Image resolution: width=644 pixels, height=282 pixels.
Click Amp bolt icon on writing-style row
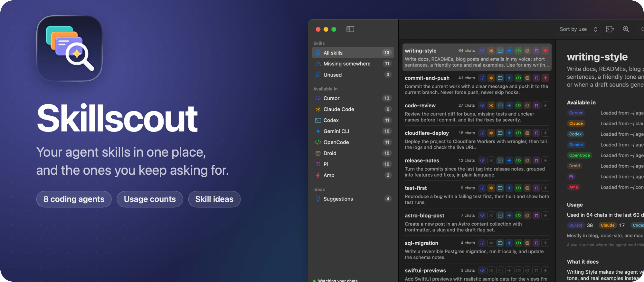pos(545,51)
